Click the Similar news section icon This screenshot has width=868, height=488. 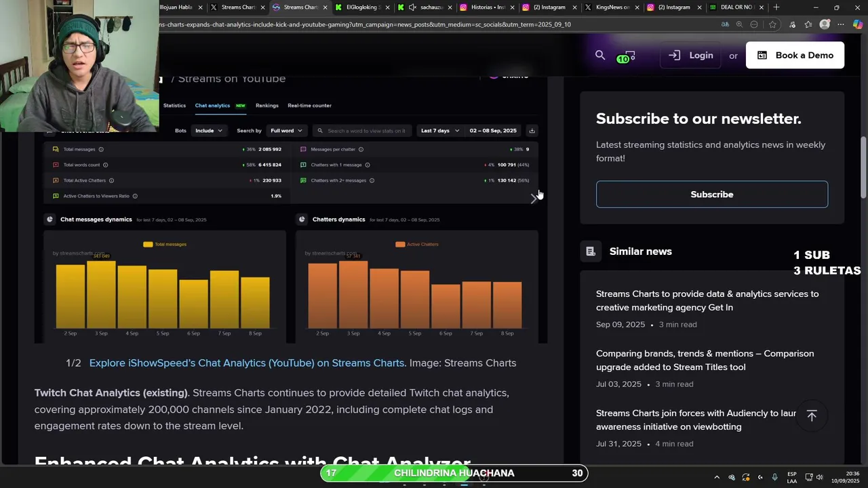click(x=591, y=251)
